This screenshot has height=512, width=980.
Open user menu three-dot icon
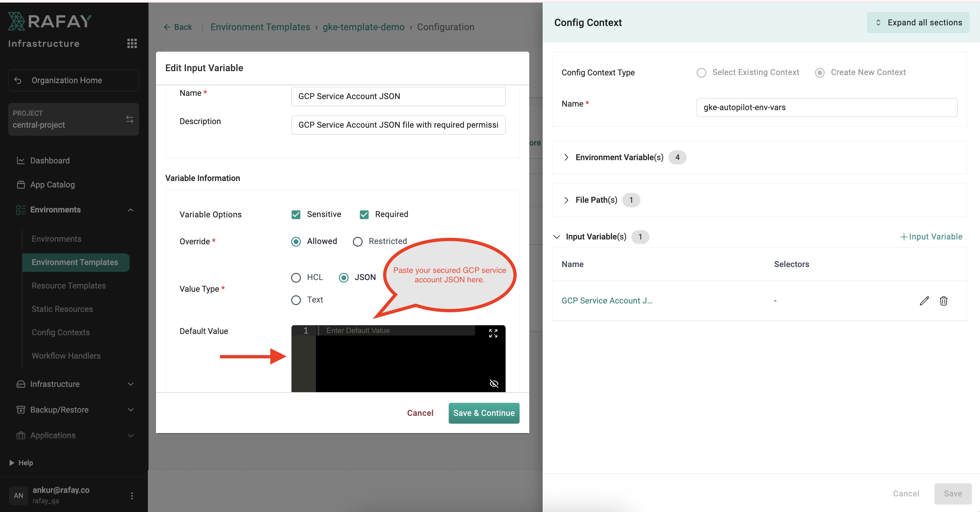coord(132,496)
